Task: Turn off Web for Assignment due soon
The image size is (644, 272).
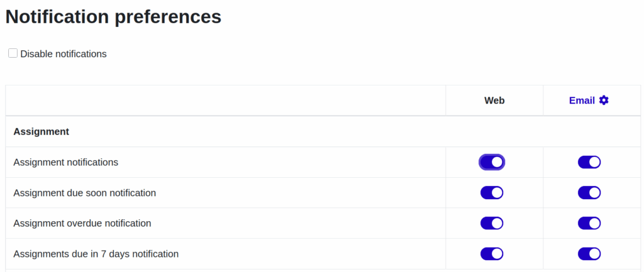Action: [492, 193]
